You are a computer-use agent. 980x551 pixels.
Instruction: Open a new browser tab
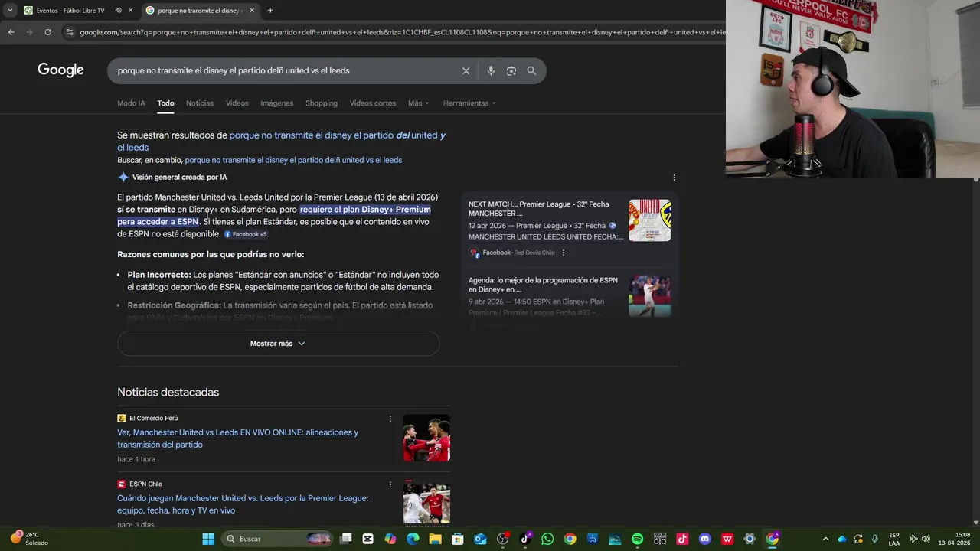(x=270, y=11)
